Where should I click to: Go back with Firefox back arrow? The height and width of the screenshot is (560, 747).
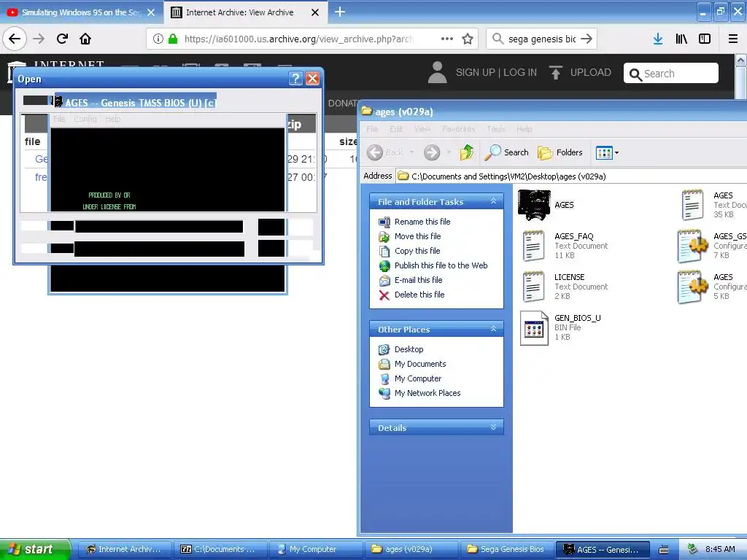tap(15, 39)
